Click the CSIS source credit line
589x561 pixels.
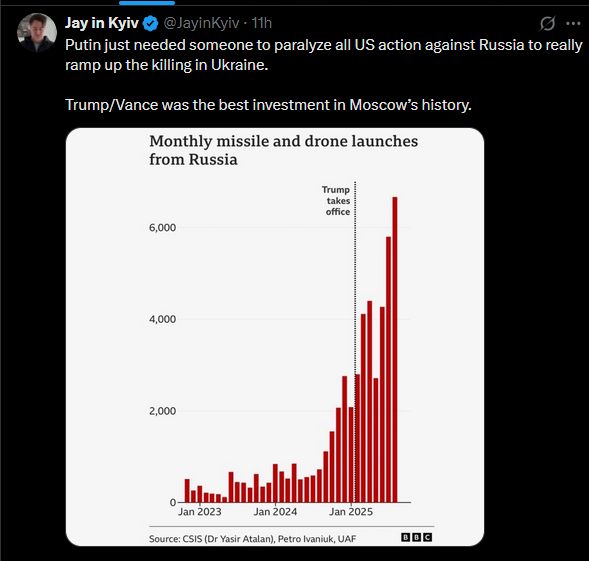click(x=252, y=539)
